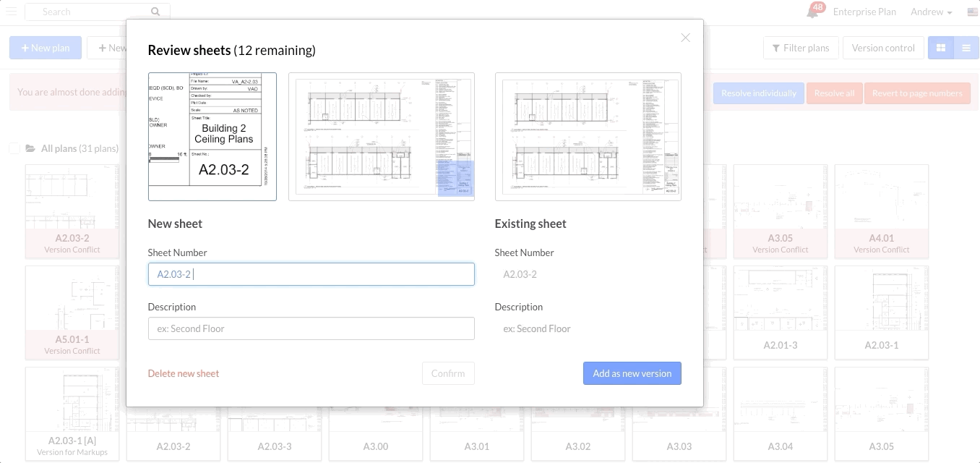The height and width of the screenshot is (463, 980).
Task: Open the hamburger menu icon
Action: pyautogui.click(x=12, y=12)
